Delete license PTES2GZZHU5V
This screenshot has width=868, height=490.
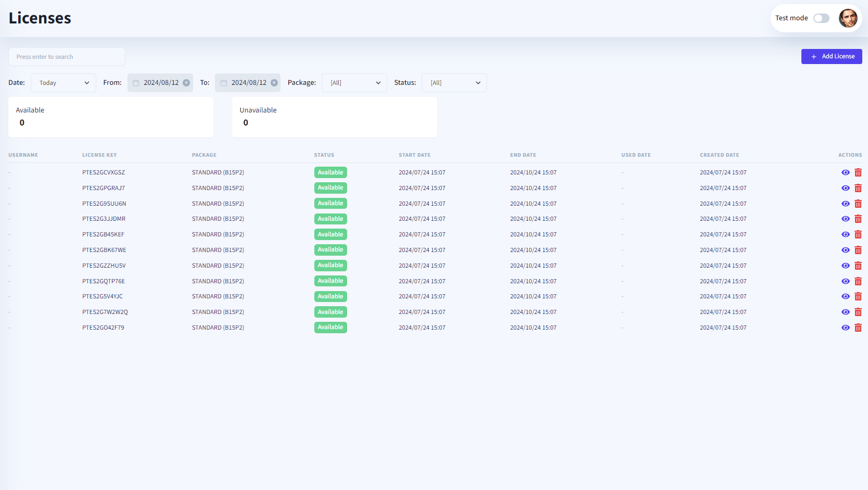tap(858, 266)
